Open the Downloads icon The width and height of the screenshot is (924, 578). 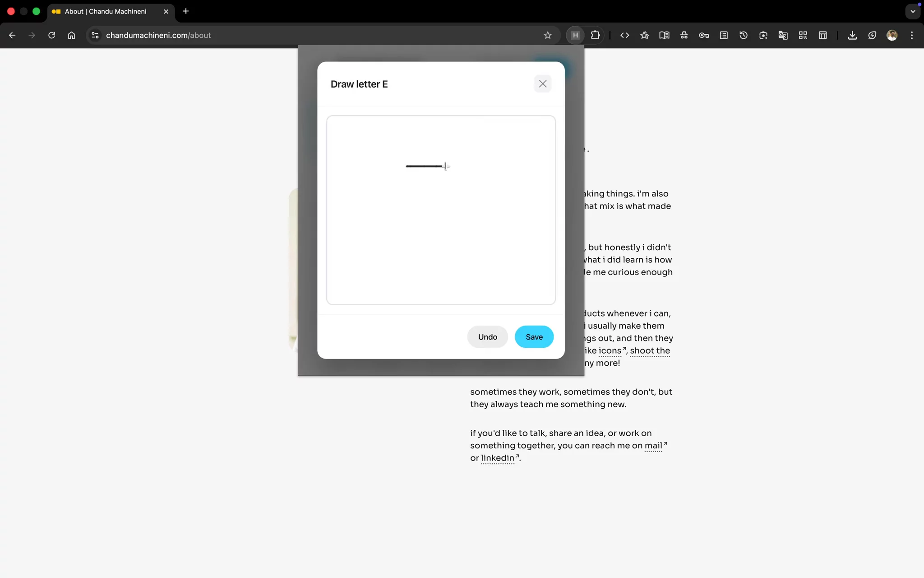(x=852, y=35)
